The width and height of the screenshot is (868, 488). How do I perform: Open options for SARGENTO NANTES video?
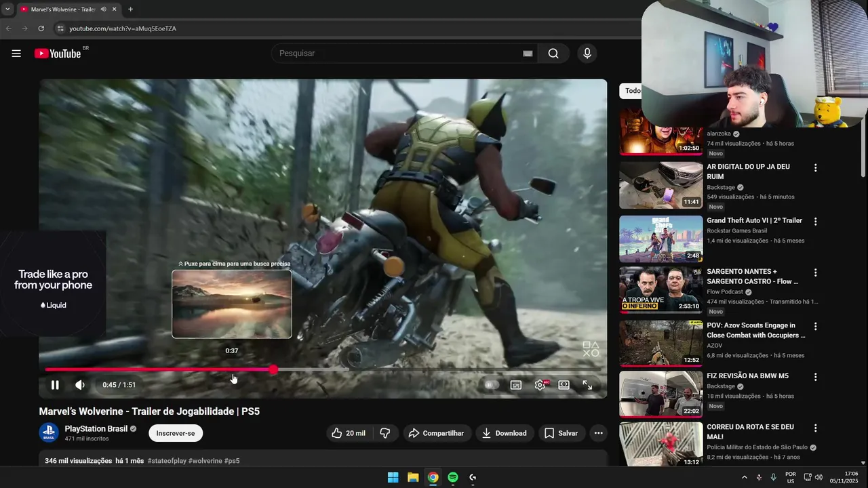click(x=815, y=273)
